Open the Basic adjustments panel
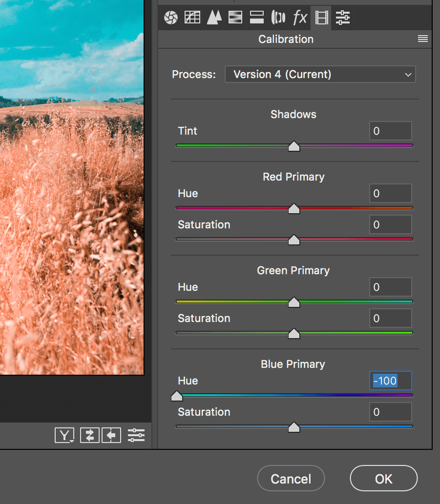The width and height of the screenshot is (440, 504). coord(170,18)
